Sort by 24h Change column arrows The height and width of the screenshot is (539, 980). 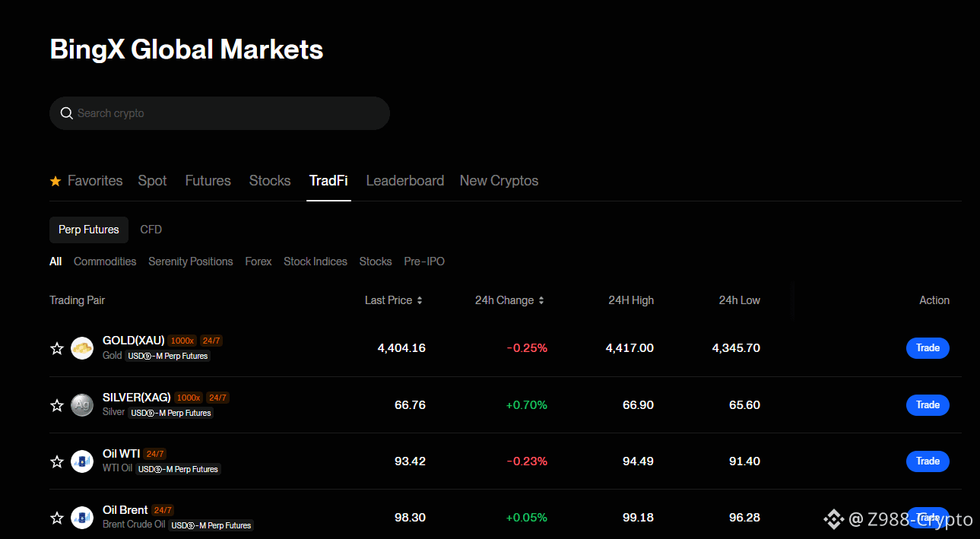click(541, 300)
